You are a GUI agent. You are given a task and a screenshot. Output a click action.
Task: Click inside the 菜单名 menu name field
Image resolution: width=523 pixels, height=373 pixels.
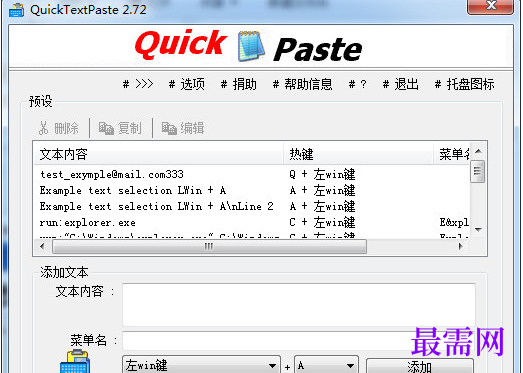coord(299,341)
